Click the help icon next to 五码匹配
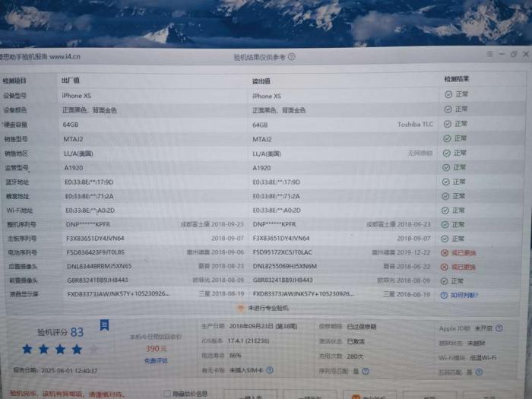532x399 pixels. 479,372
